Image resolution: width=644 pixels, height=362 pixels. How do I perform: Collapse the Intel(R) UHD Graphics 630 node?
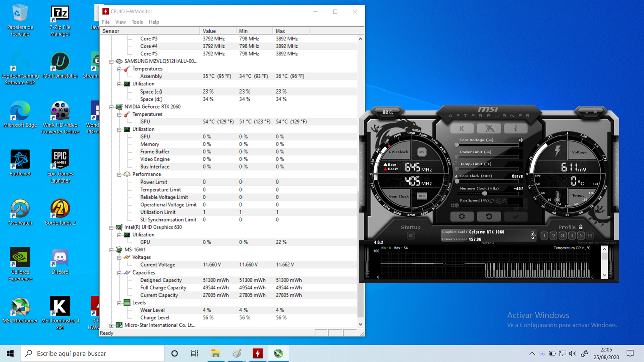(112, 227)
